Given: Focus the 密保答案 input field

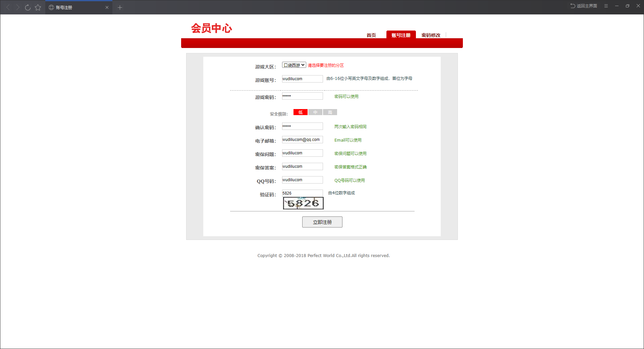Looking at the screenshot, I should pyautogui.click(x=302, y=166).
